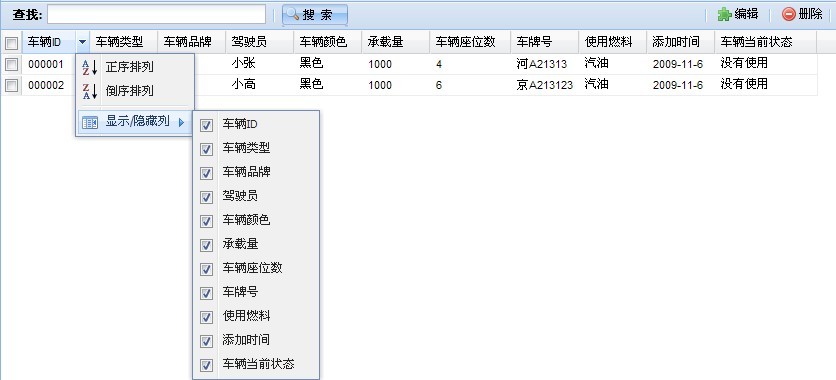Expand the 显示/隐藏列 submenu arrow
This screenshot has height=380, width=836.
181,123
